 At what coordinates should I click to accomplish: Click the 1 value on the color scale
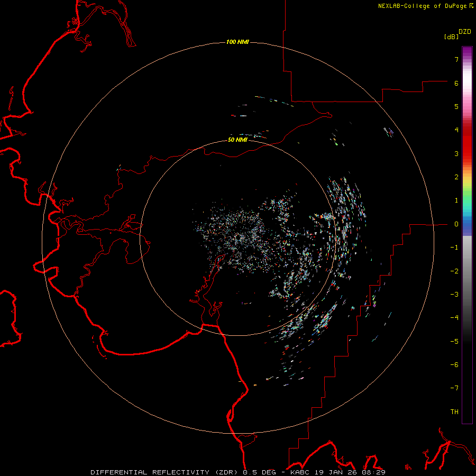point(456,200)
